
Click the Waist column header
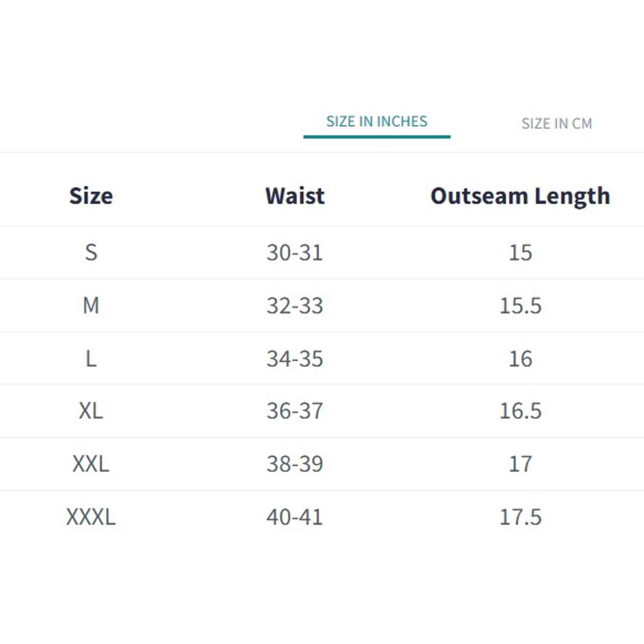[x=295, y=196]
